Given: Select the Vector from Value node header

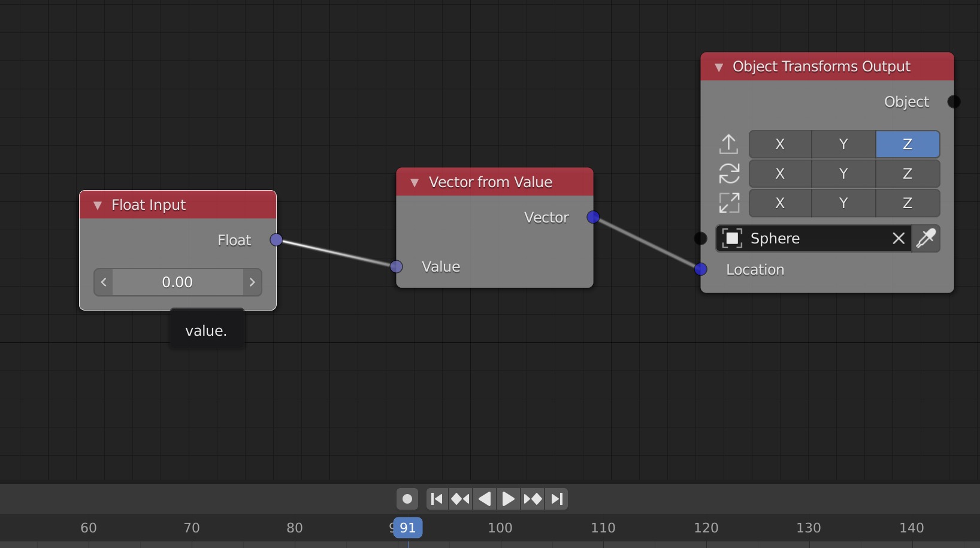Looking at the screenshot, I should [x=495, y=182].
